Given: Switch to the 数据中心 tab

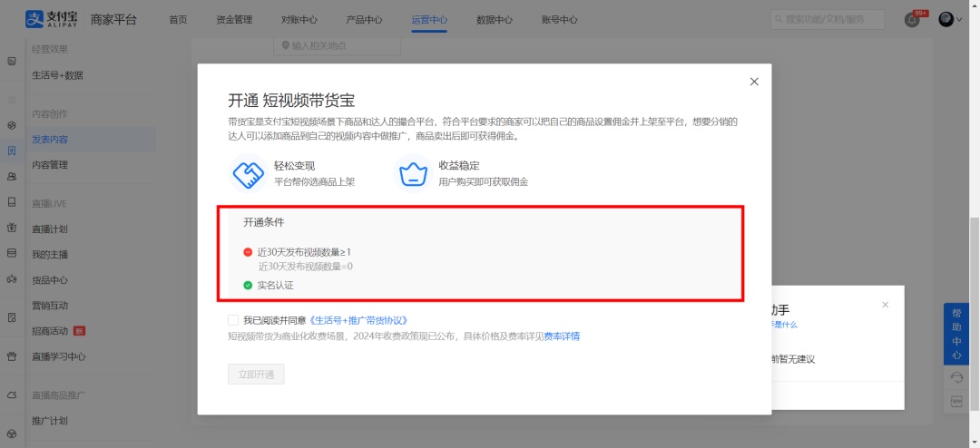Looking at the screenshot, I should [x=495, y=19].
